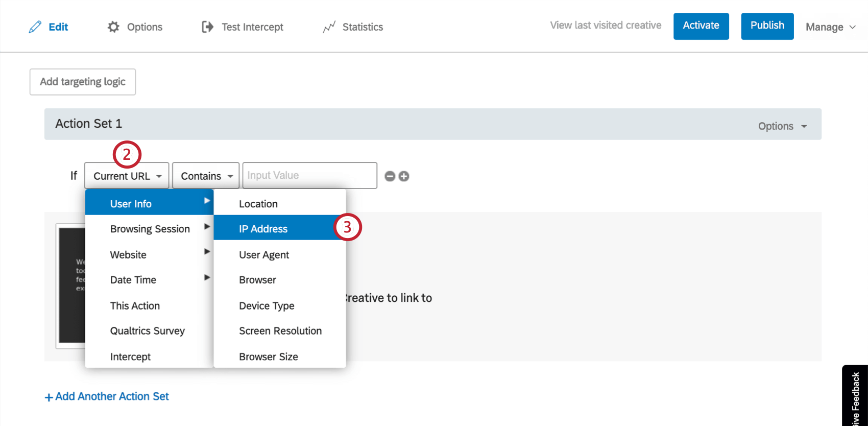Screen dimensions: 868x426
Task: Click the Edit pencil icon
Action: point(35,27)
